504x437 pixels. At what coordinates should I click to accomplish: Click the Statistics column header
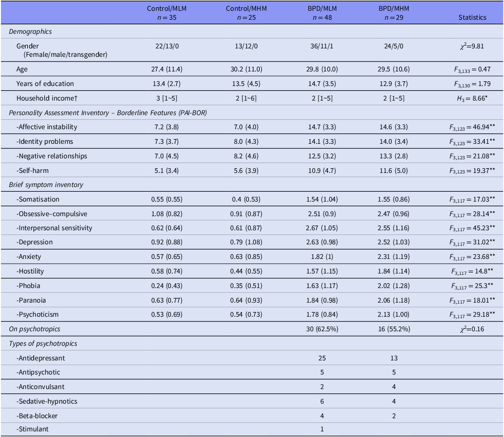pos(472,17)
